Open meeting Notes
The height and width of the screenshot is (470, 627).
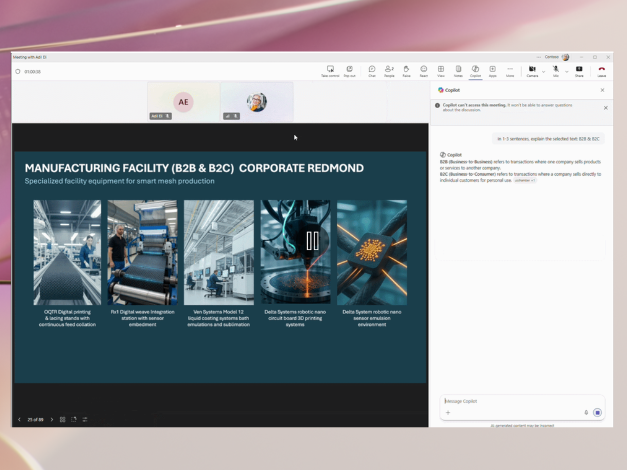458,69
